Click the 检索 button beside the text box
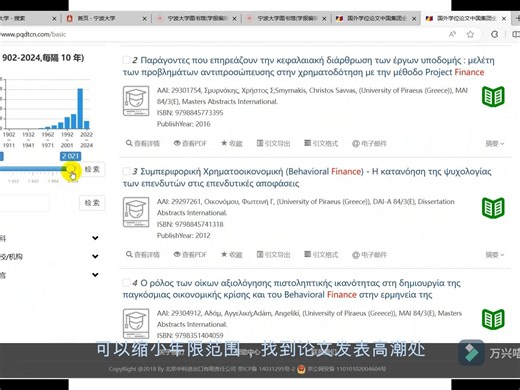 tap(92, 203)
